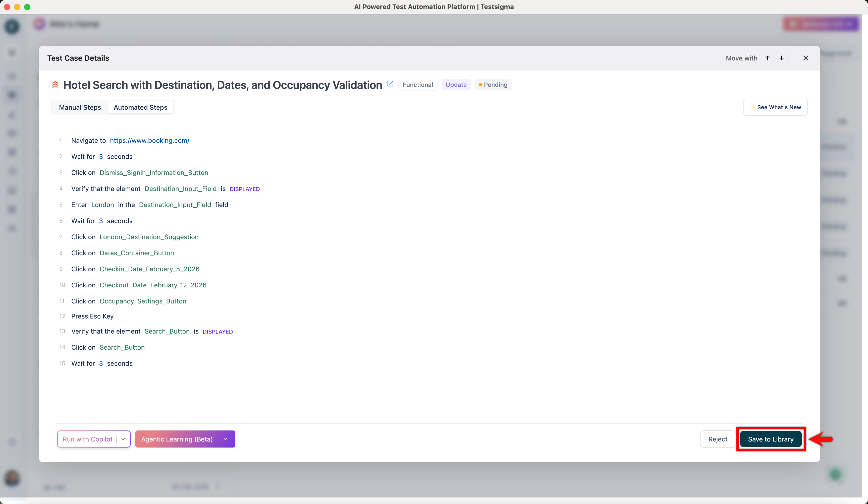Viewport: 868px width, 504px height.
Task: Click the move up arrow icon
Action: (768, 58)
